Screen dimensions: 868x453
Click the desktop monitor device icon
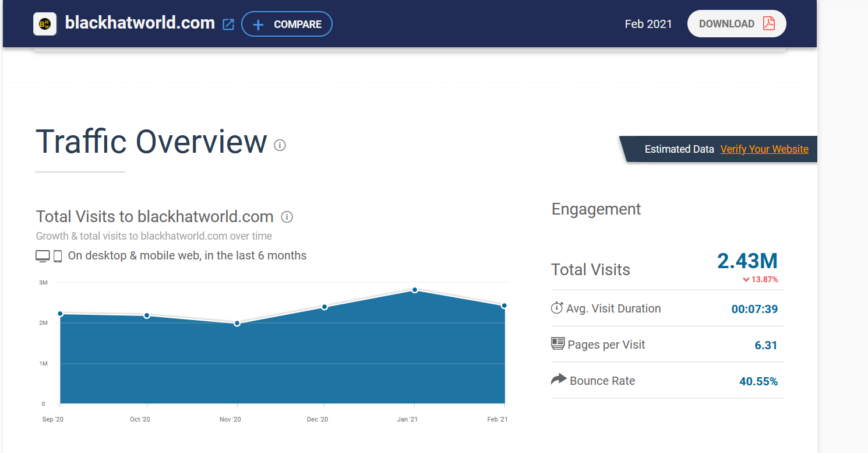pos(43,256)
